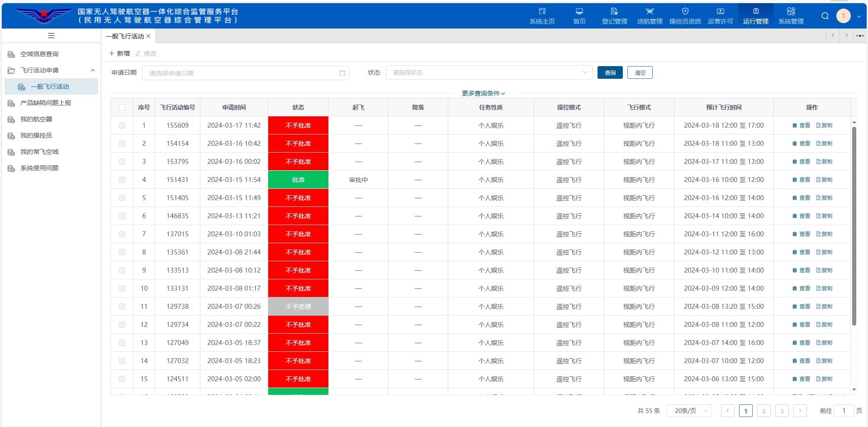View details of record 124511
This screenshot has width=868, height=427.
tap(801, 379)
